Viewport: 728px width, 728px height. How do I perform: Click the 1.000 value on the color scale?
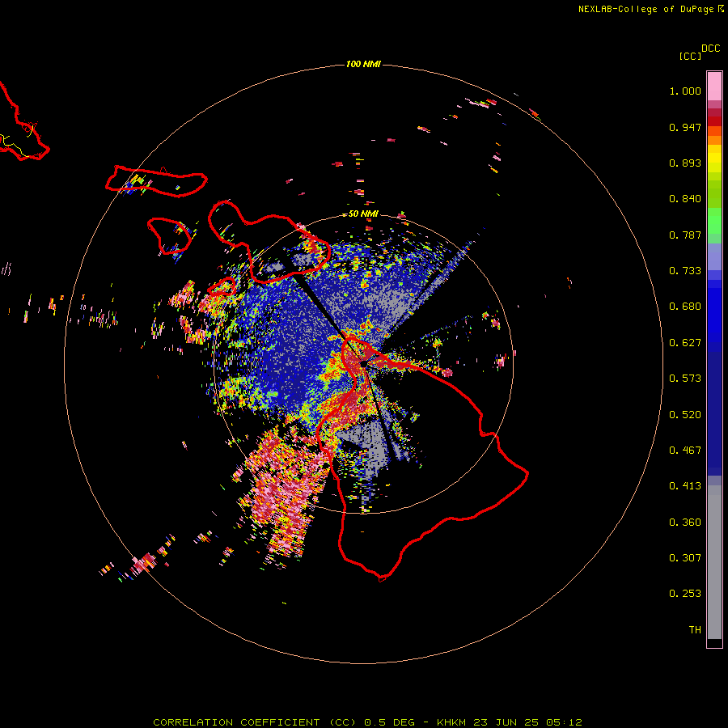click(x=685, y=91)
